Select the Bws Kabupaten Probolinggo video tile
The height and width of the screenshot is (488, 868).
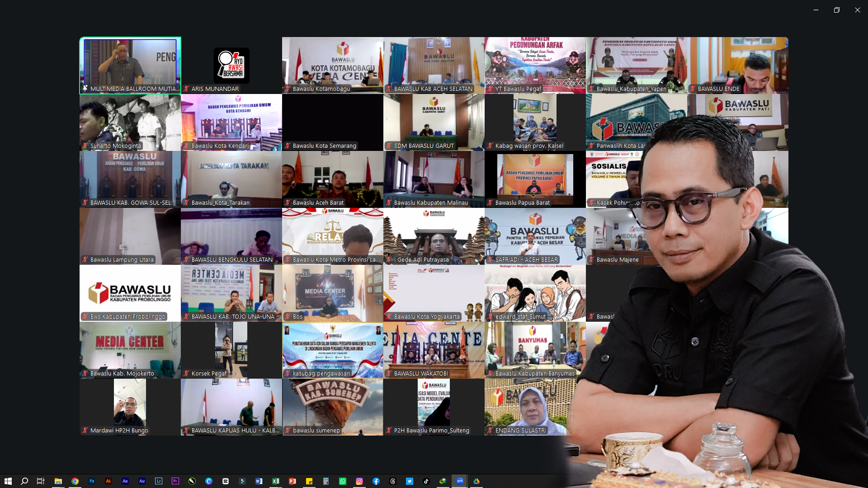(130, 293)
